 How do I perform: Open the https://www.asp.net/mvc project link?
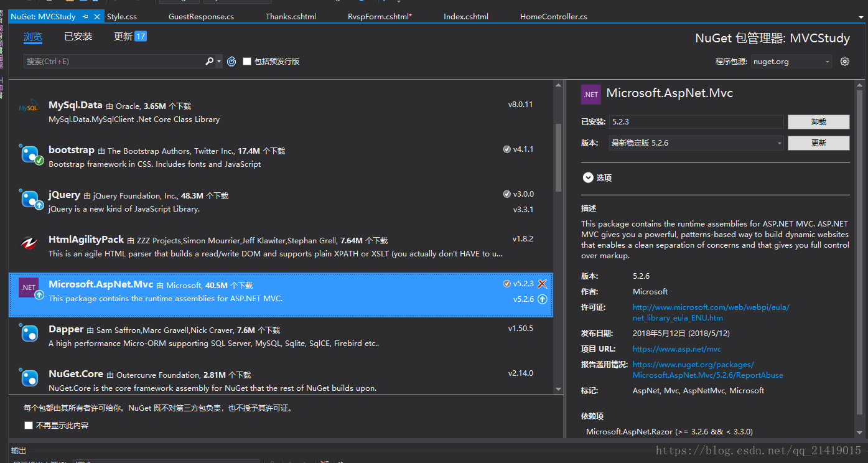coord(677,349)
